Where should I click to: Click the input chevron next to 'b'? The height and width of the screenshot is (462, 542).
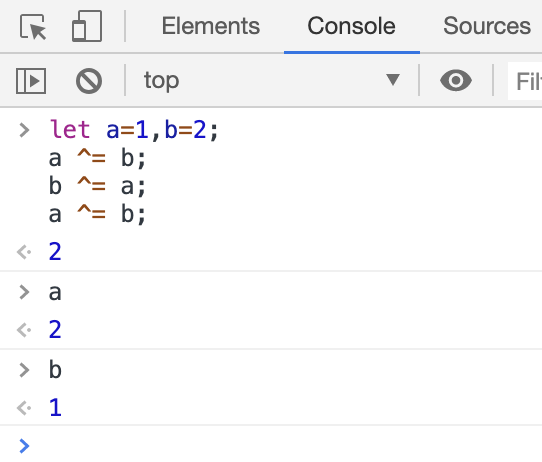[x=24, y=370]
